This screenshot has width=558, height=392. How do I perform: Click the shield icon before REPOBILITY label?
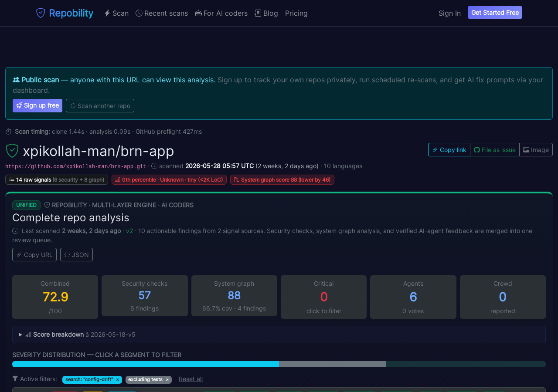(47, 205)
